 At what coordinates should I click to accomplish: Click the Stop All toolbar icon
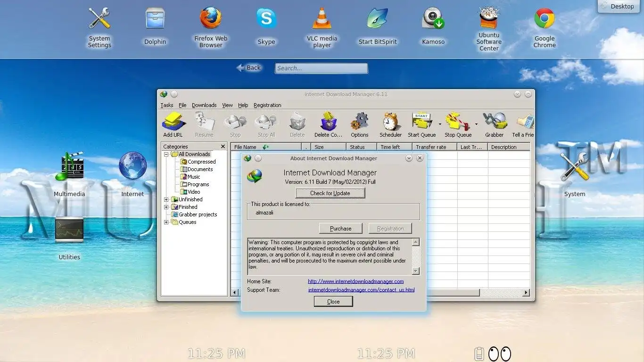point(266,122)
